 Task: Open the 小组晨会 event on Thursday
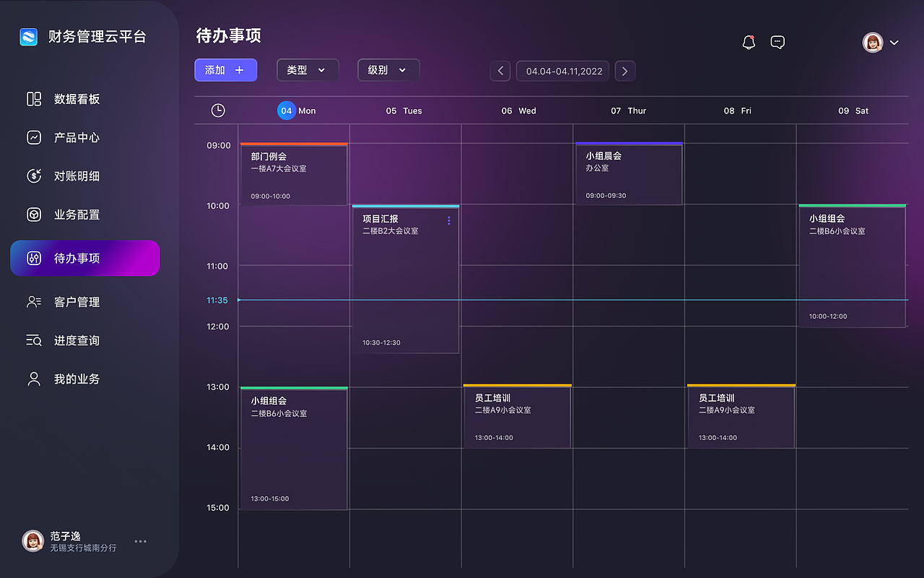pos(629,173)
